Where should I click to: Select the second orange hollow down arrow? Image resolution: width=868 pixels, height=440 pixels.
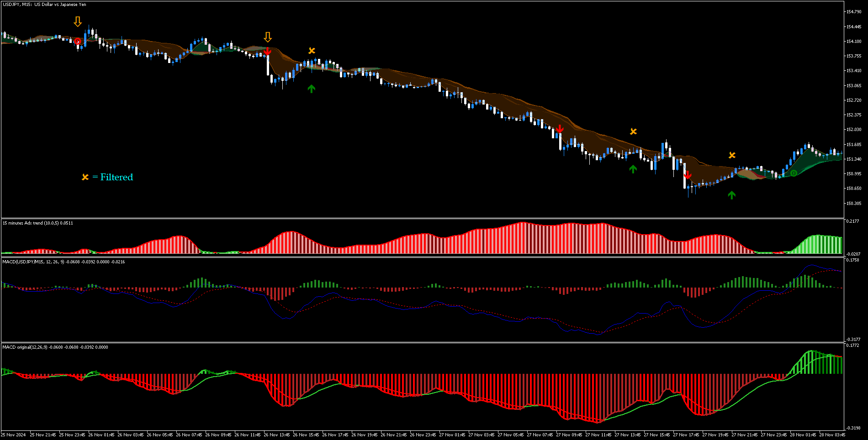click(268, 37)
